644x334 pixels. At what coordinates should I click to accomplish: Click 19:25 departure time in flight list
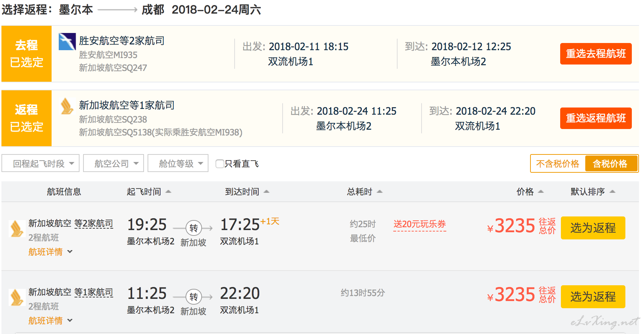coord(147,225)
